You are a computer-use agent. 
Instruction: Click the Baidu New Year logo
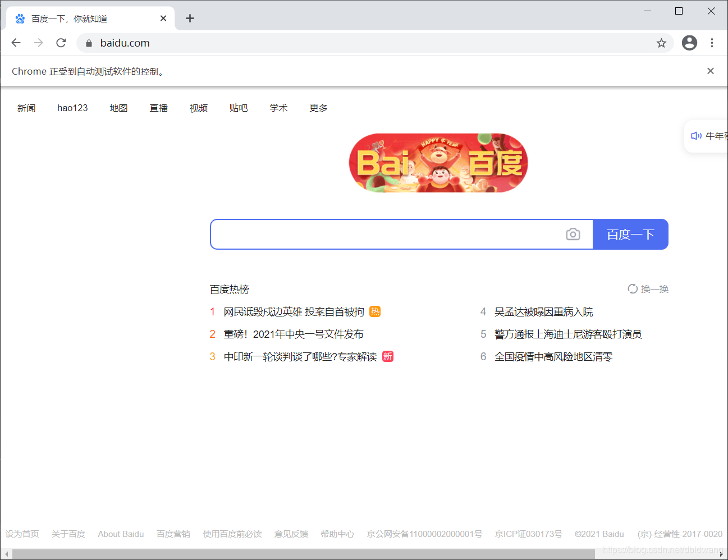pyautogui.click(x=438, y=163)
